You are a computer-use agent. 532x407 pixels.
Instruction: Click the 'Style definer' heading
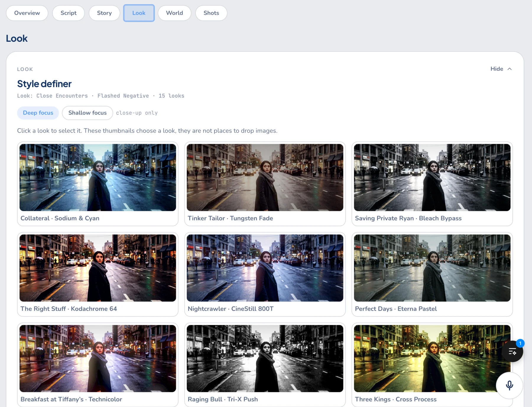44,84
